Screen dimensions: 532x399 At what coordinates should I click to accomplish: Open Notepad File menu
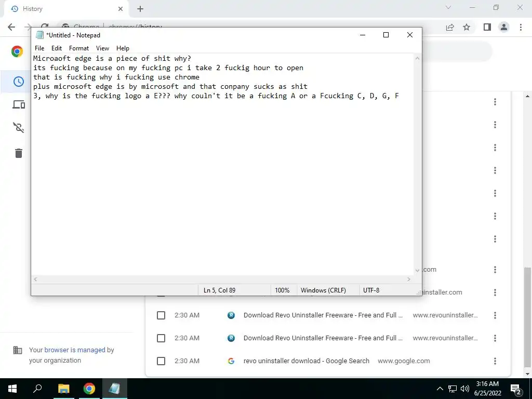[x=39, y=48]
